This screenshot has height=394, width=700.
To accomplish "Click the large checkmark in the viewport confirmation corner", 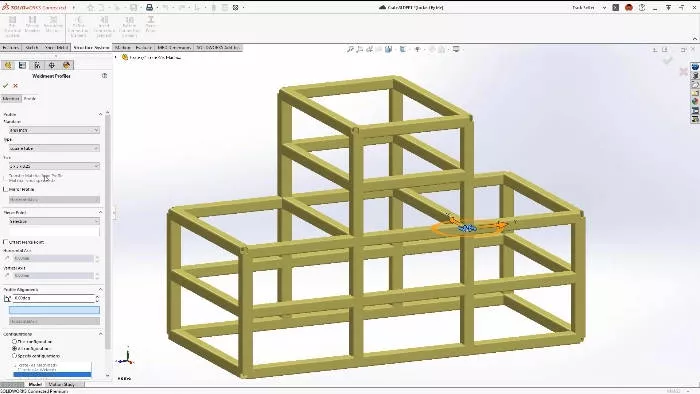I will pyautogui.click(x=667, y=60).
